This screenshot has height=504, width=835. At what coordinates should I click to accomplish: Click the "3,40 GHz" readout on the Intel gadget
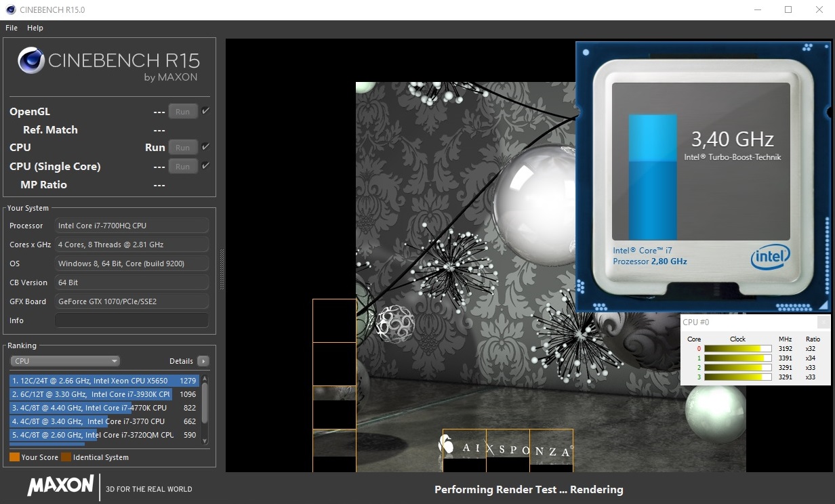click(732, 140)
